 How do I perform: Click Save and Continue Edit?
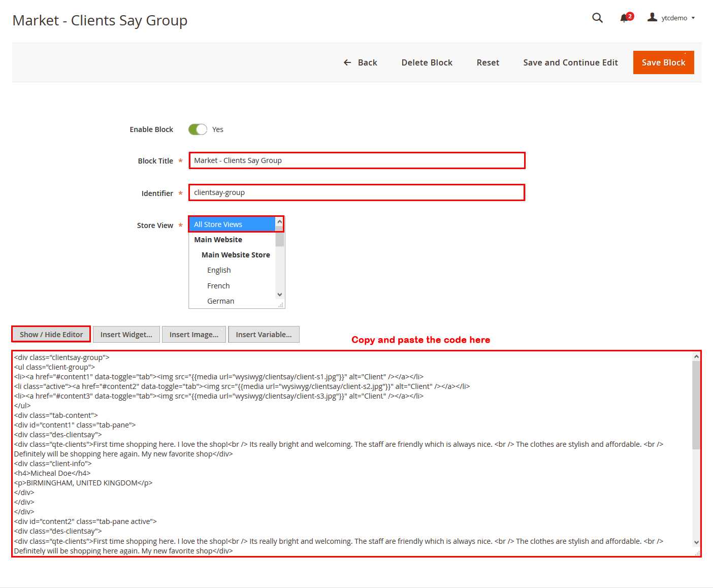point(570,62)
